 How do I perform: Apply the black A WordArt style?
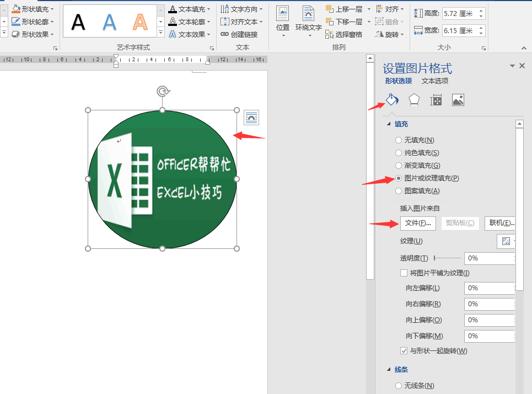tap(78, 23)
